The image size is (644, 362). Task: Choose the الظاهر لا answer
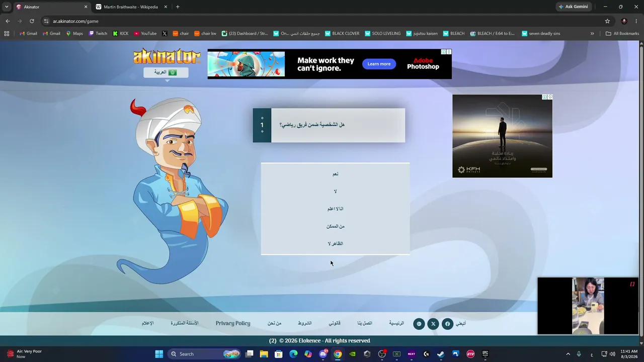point(336,244)
